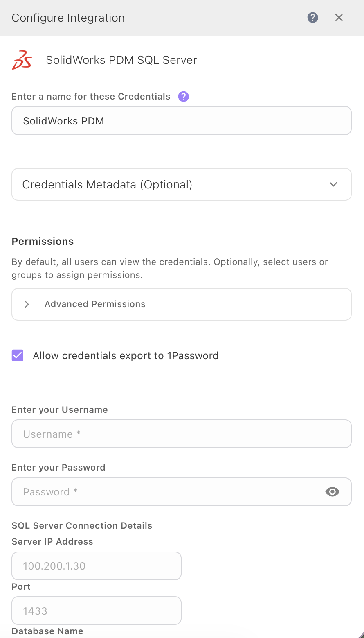Toggle Allow credentials export to 1Password checkbox
Image resolution: width=364 pixels, height=638 pixels.
pyautogui.click(x=18, y=355)
